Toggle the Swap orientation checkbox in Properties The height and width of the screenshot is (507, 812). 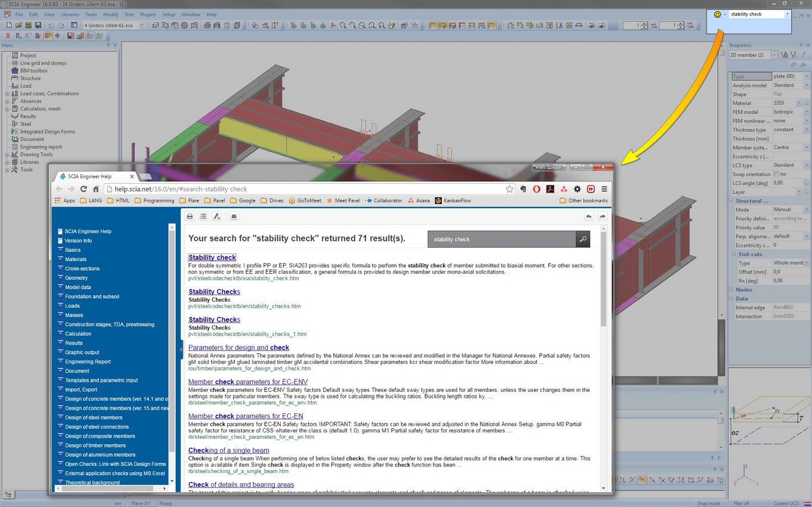(776, 174)
